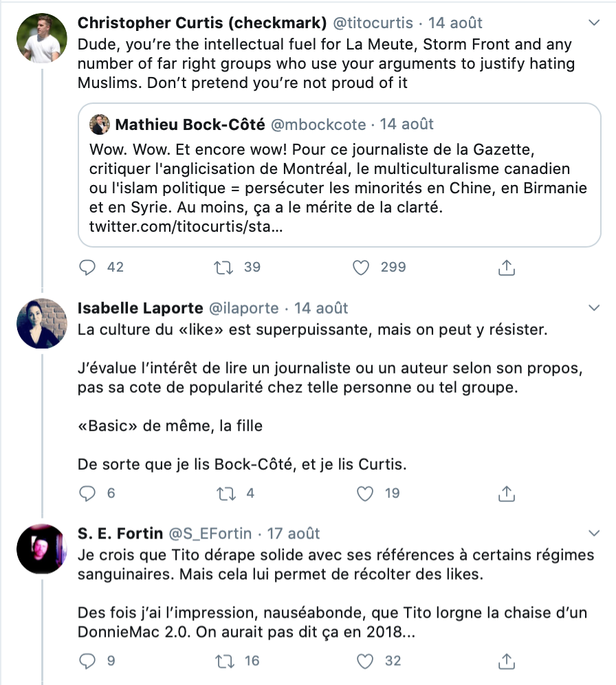This screenshot has height=685, width=616.
Task: Reply to Christopher Curtis's tweet
Action: [x=87, y=267]
